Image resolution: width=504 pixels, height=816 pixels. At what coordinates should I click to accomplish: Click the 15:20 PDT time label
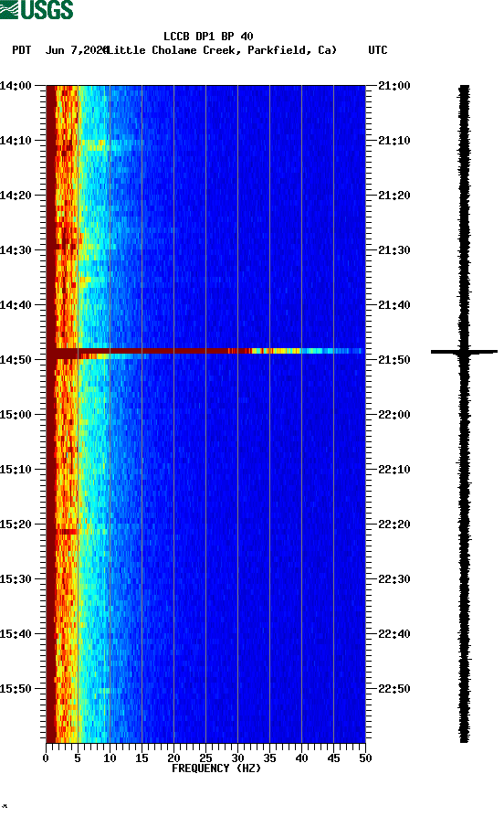(16, 525)
